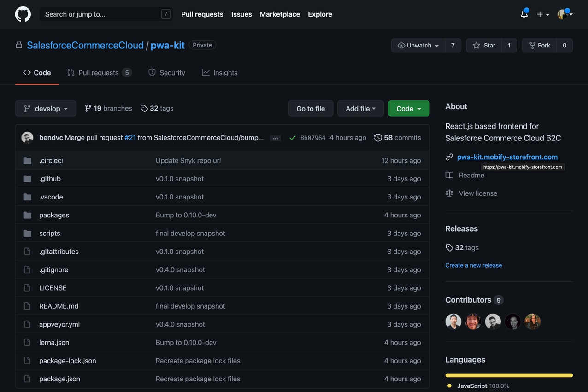
Task: View the 58 commits history
Action: 397,138
